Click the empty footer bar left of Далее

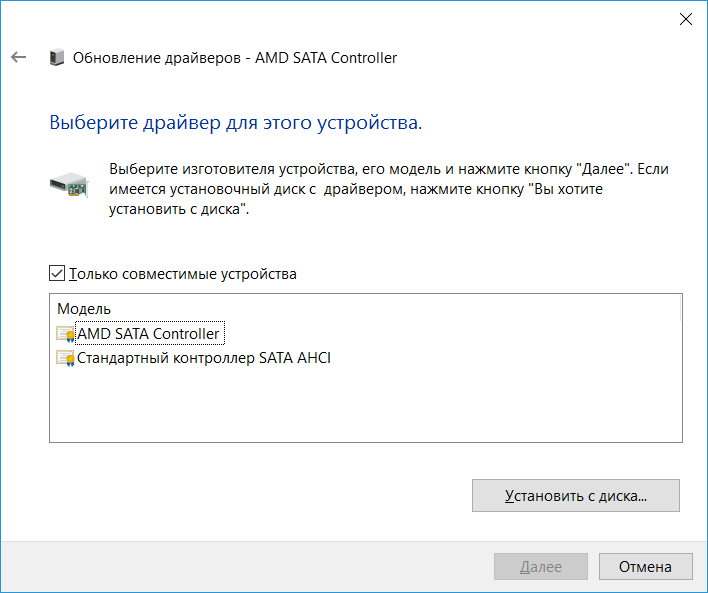pyautogui.click(x=250, y=567)
